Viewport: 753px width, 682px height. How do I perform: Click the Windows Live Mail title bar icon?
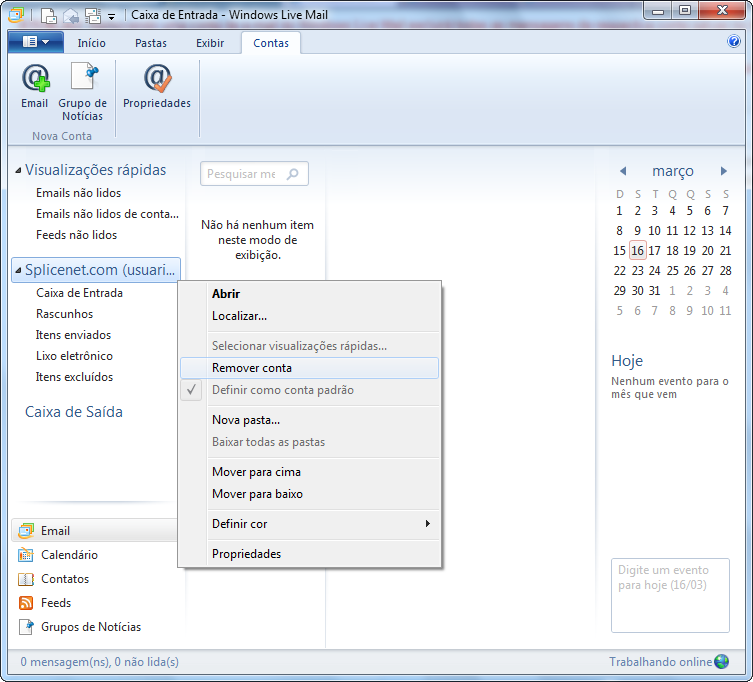[16, 15]
